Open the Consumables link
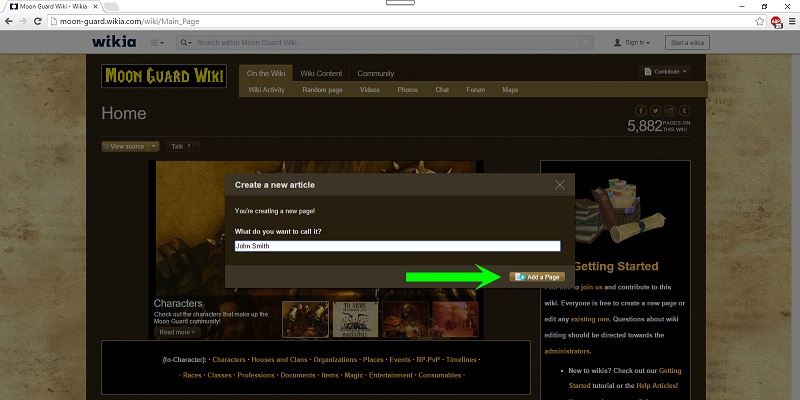 pos(439,375)
